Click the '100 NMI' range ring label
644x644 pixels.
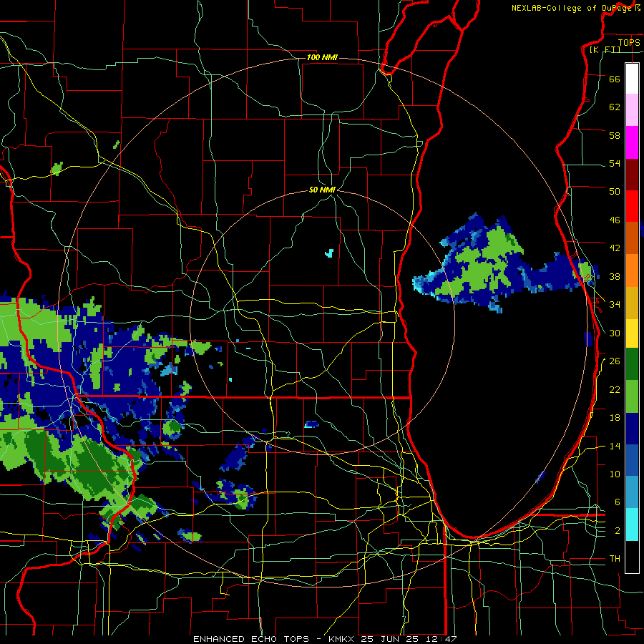tap(322, 57)
